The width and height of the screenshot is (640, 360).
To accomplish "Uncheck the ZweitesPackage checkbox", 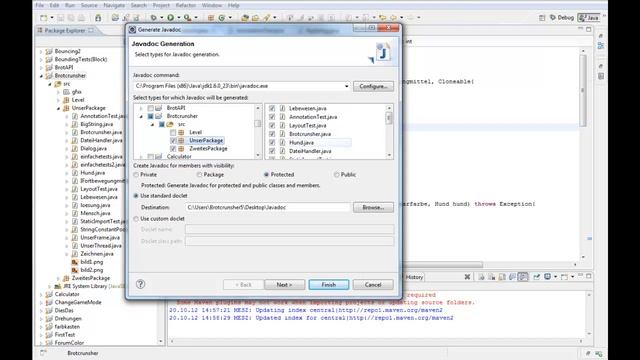I will point(173,149).
